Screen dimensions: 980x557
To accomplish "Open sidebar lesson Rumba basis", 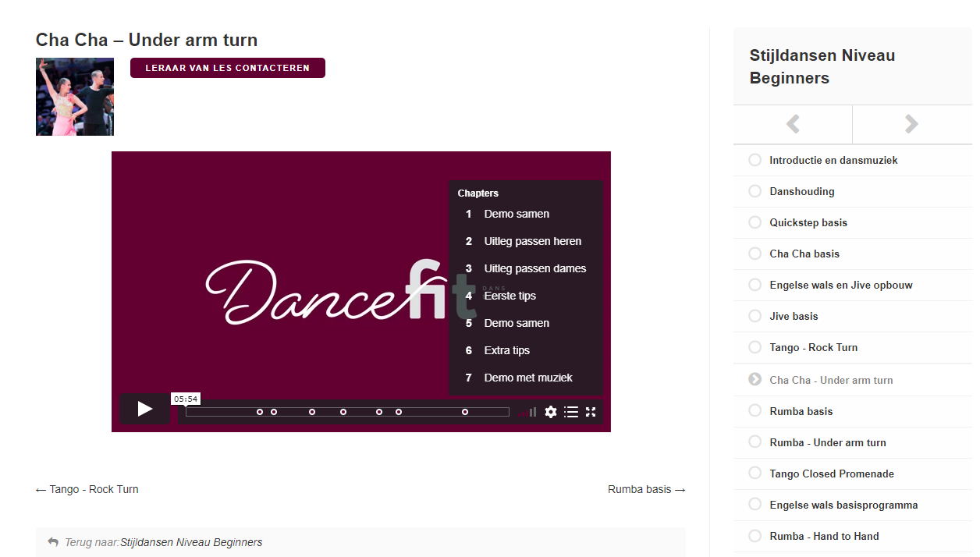I will pyautogui.click(x=801, y=411).
